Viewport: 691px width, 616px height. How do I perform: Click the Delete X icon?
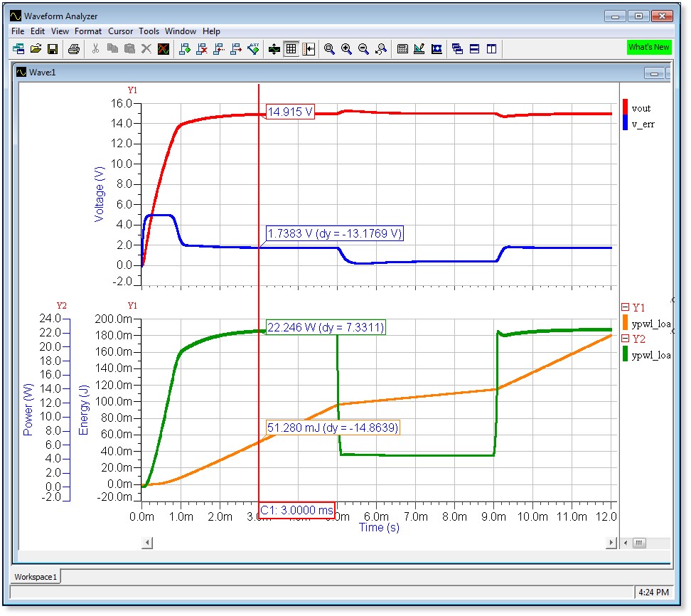tap(146, 49)
